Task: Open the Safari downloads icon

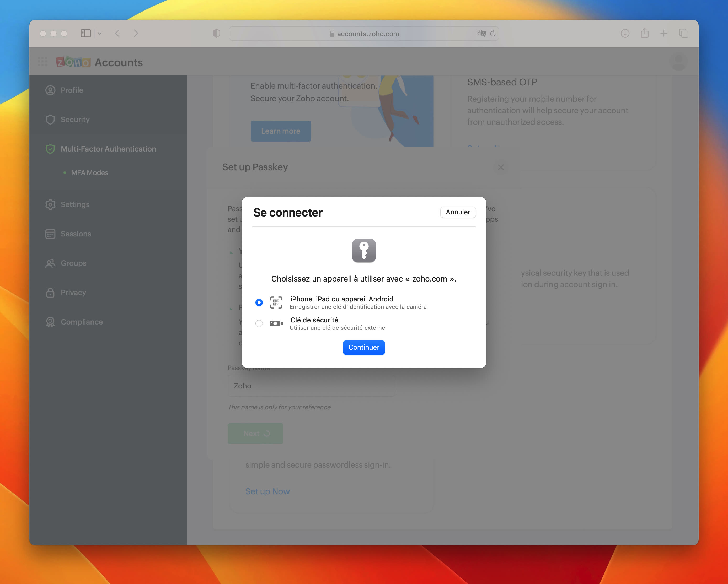Action: (625, 33)
